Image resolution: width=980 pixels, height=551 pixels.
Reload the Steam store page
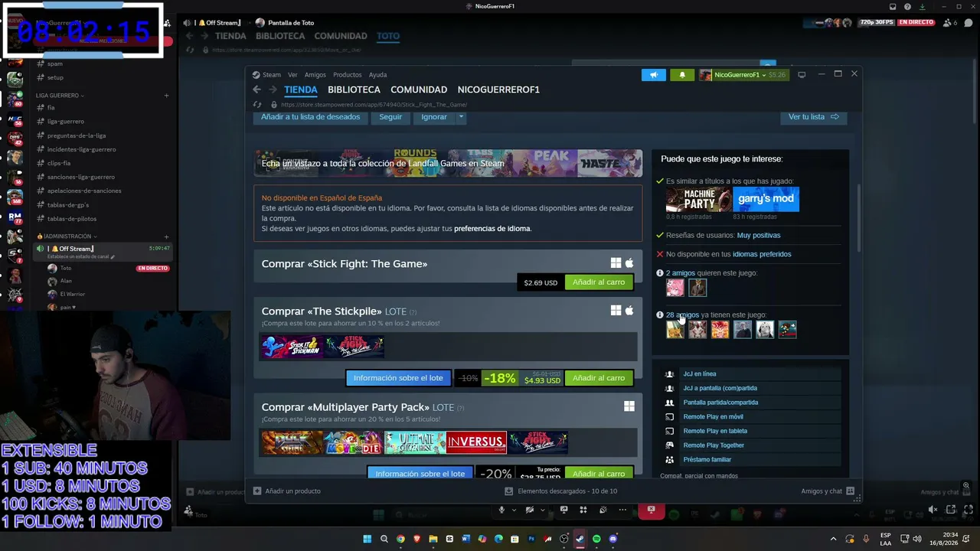tap(257, 105)
